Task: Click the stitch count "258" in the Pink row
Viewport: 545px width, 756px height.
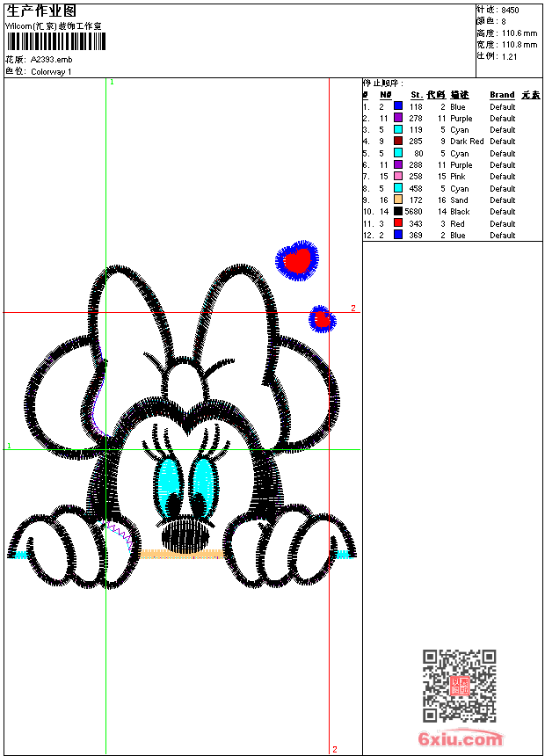Action: pyautogui.click(x=416, y=177)
